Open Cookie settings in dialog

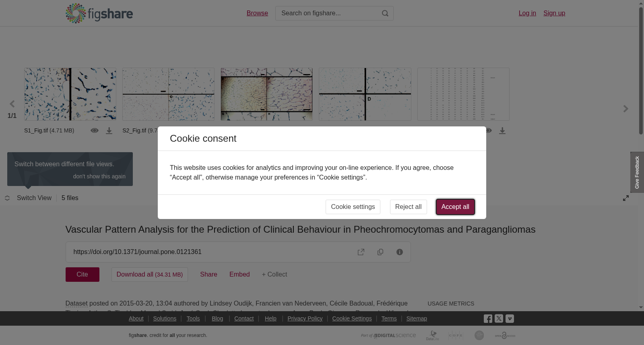[353, 207]
